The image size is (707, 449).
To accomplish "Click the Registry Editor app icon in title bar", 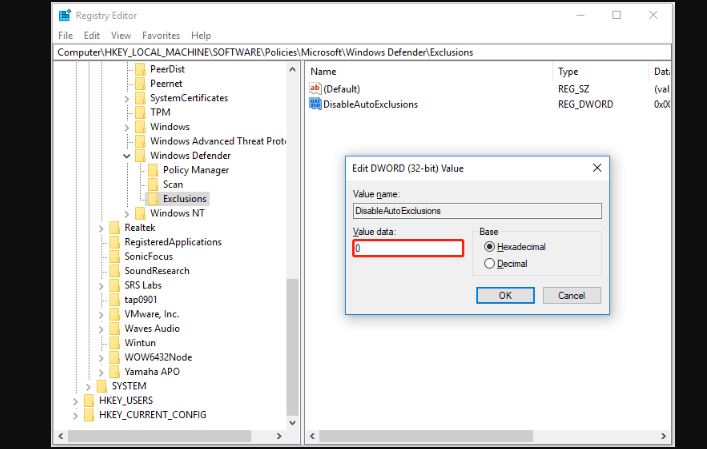I will pos(65,15).
